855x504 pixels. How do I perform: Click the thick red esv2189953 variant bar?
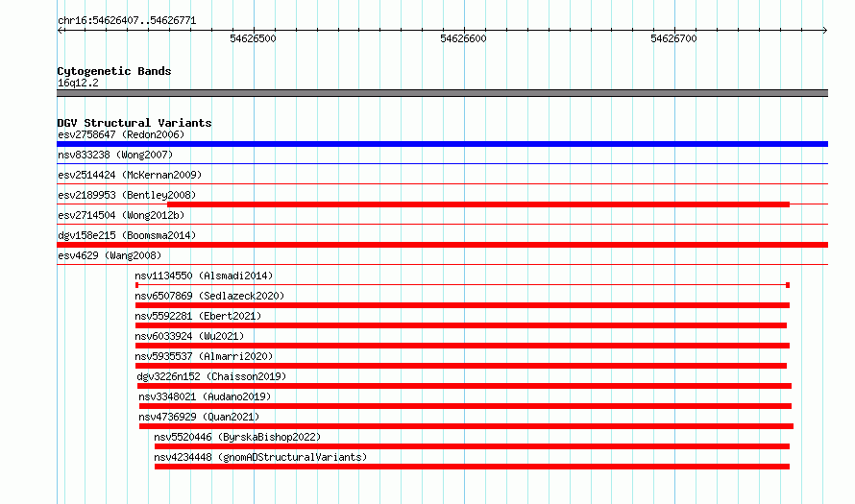[x=478, y=204]
